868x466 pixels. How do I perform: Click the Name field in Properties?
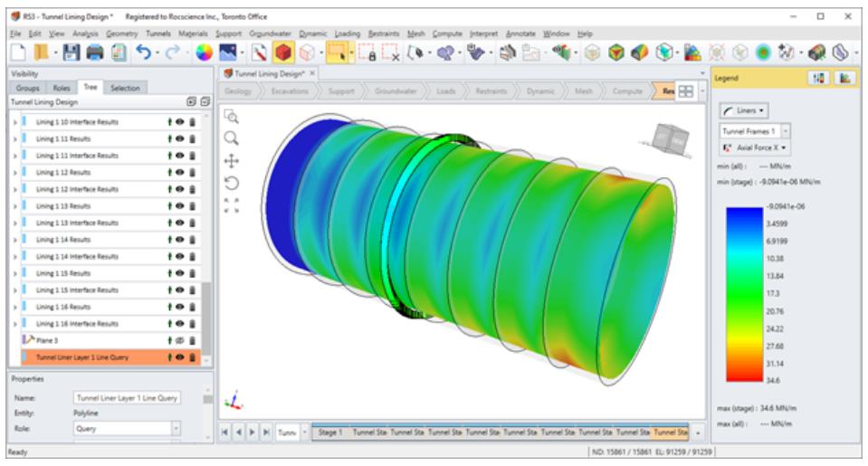coord(127,397)
